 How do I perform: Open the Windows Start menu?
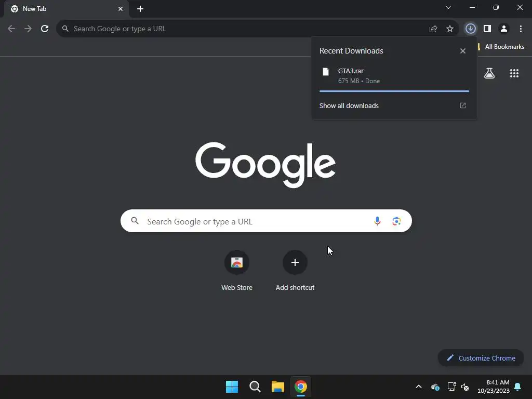[x=232, y=387]
